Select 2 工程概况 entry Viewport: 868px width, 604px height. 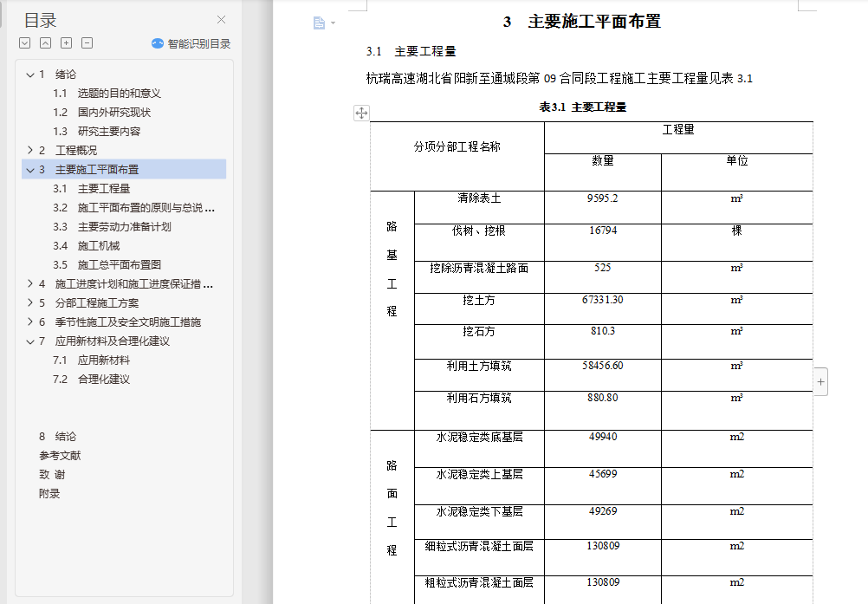tap(68, 150)
